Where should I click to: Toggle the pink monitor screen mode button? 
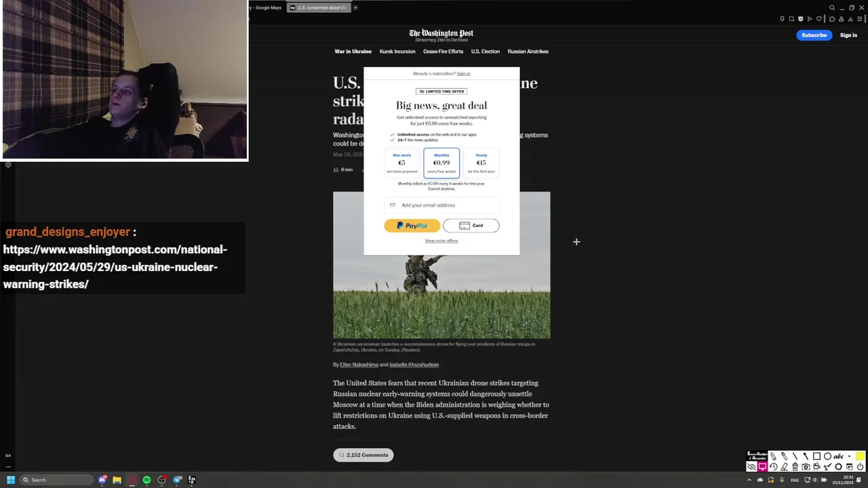click(762, 466)
